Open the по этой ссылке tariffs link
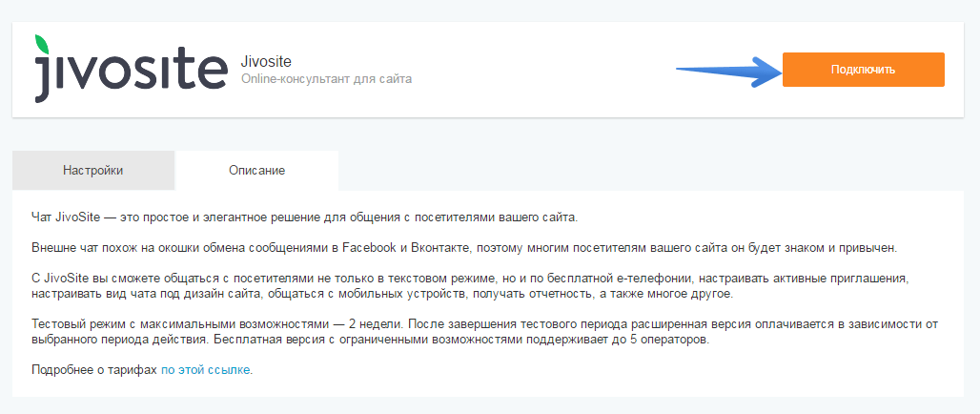The image size is (980, 414). click(206, 369)
